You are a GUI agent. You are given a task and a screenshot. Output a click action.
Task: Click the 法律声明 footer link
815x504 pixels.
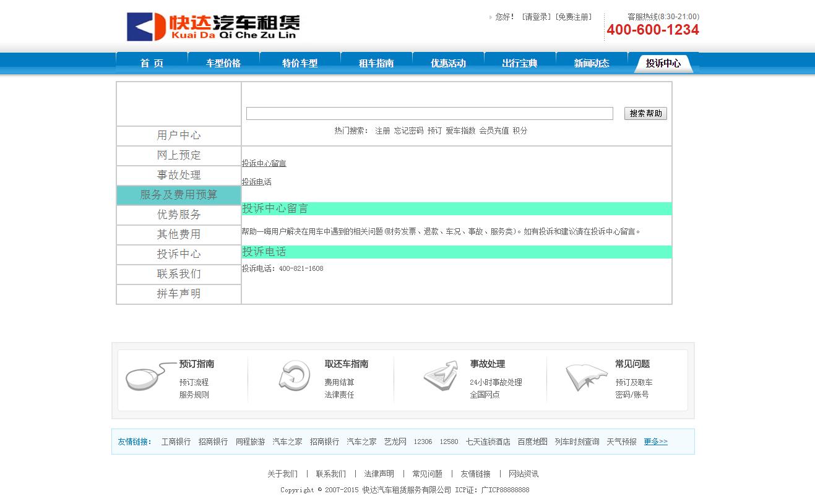click(379, 474)
